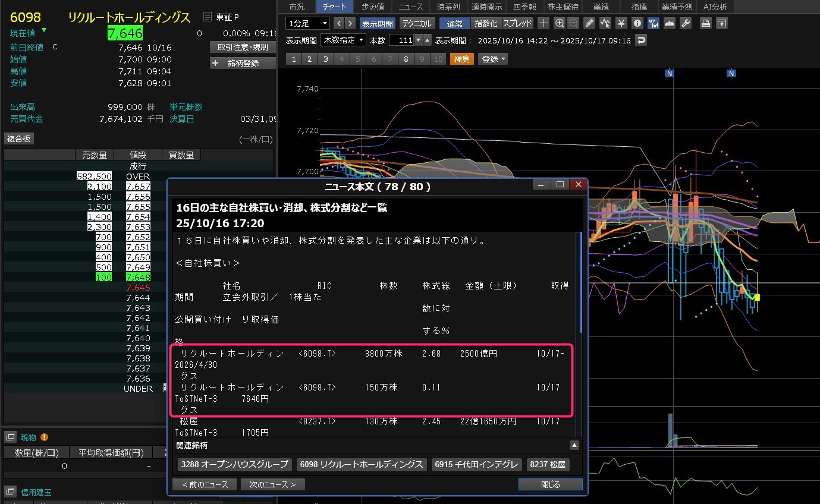The width and height of the screenshot is (820, 504).
Task: Click the yen symbol toolbar icon
Action: tap(621, 24)
